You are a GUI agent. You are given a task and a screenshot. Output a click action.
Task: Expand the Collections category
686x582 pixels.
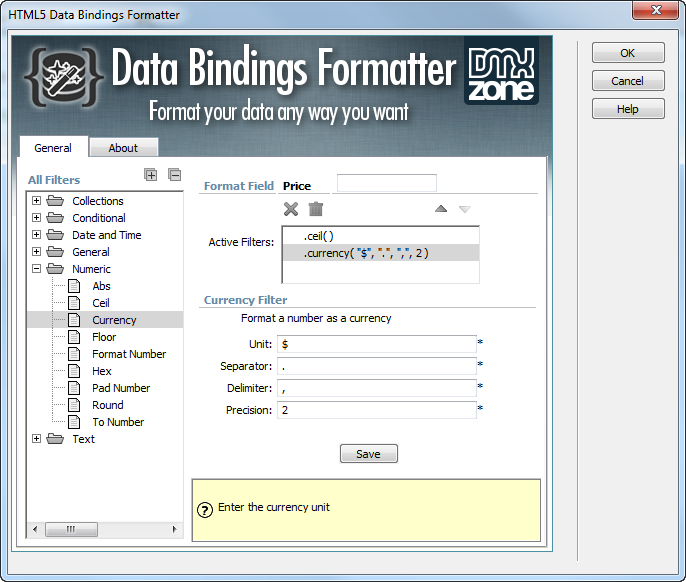[36, 201]
